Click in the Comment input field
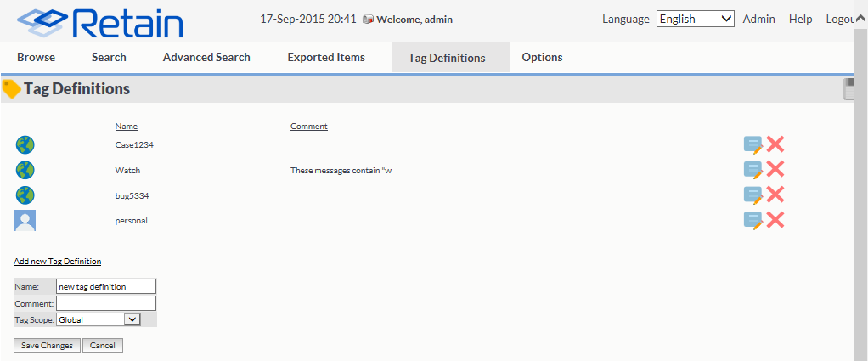 tap(106, 303)
